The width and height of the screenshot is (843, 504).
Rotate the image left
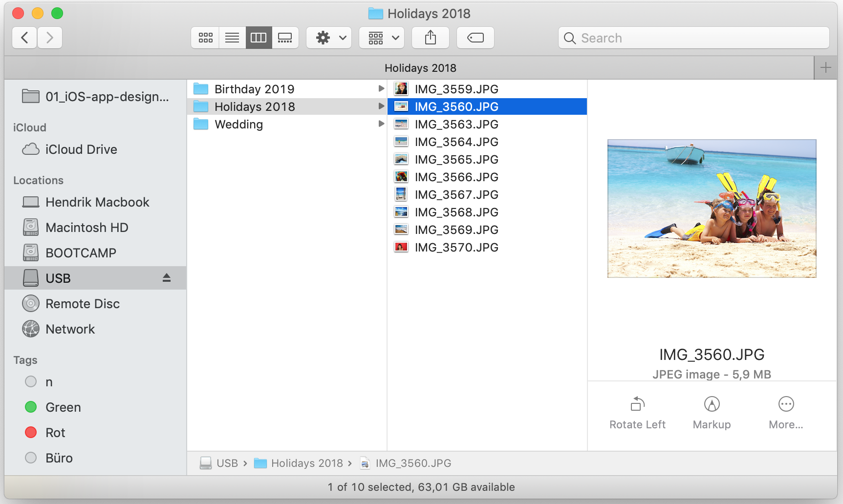637,413
